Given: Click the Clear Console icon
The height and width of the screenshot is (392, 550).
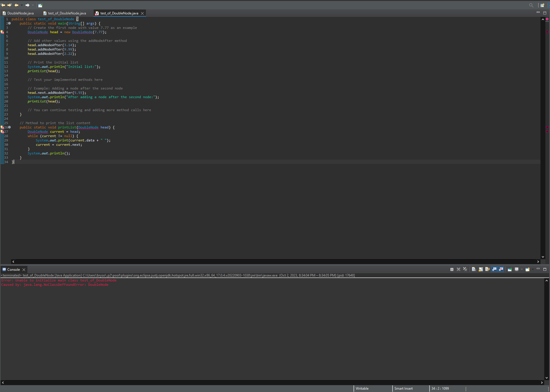Looking at the screenshot, I should [474, 269].
